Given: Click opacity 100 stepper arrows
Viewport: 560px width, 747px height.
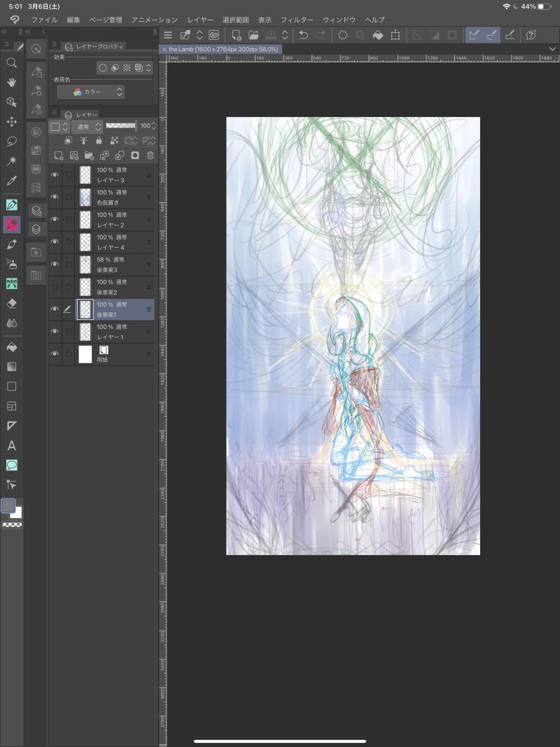Looking at the screenshot, I should pyautogui.click(x=153, y=126).
